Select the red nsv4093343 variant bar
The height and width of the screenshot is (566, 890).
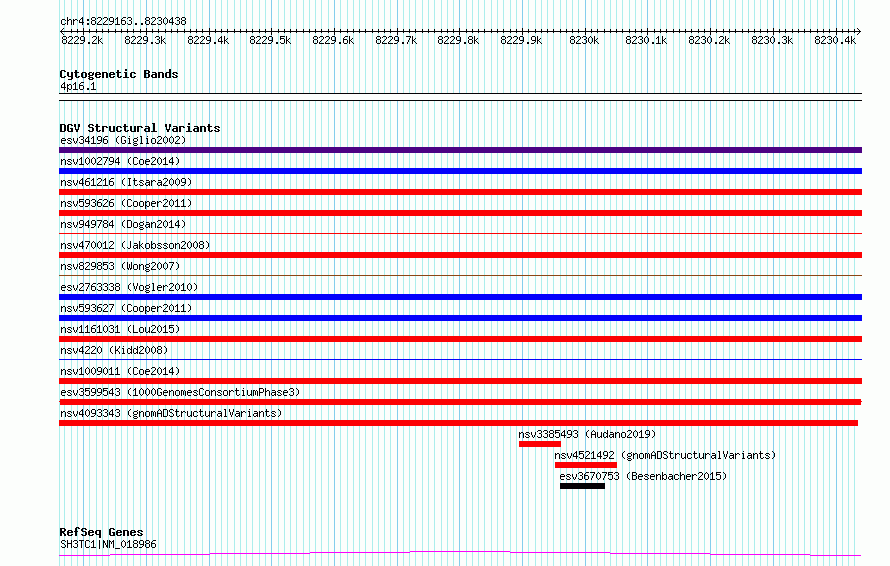click(x=459, y=423)
